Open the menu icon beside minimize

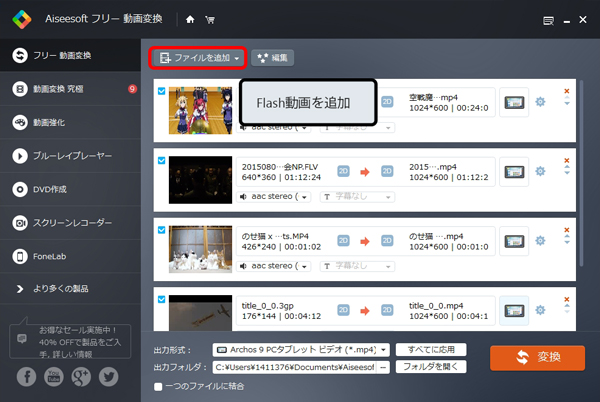click(x=548, y=21)
